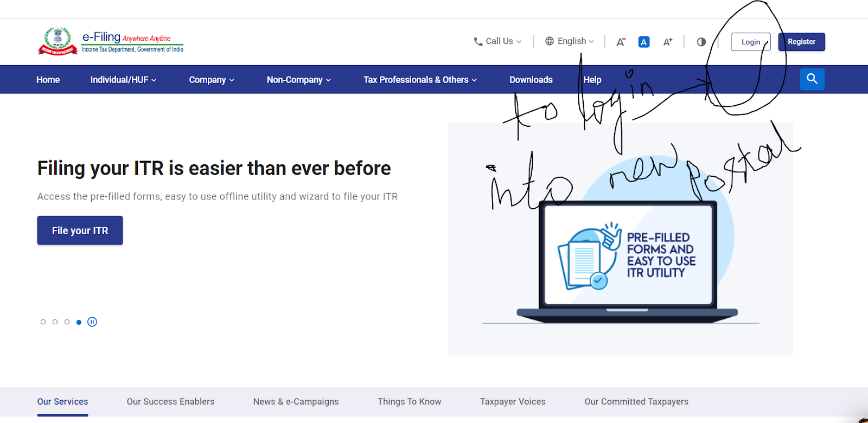Select the second carousel slide dot
The image size is (868, 423).
pyautogui.click(x=55, y=322)
